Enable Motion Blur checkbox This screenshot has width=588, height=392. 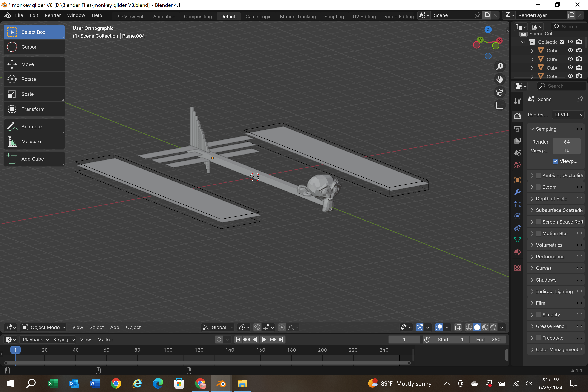tap(538, 233)
